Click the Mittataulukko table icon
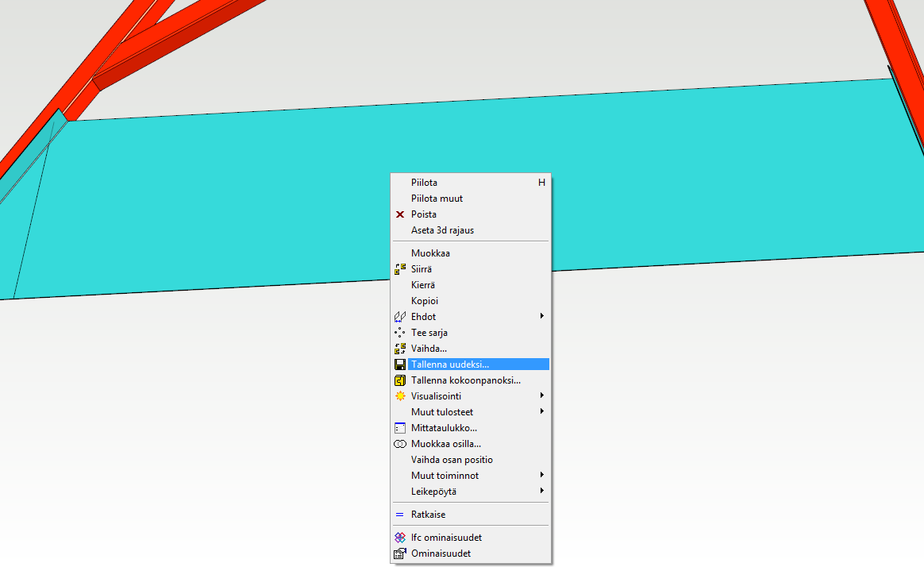924x567 pixels. click(400, 429)
